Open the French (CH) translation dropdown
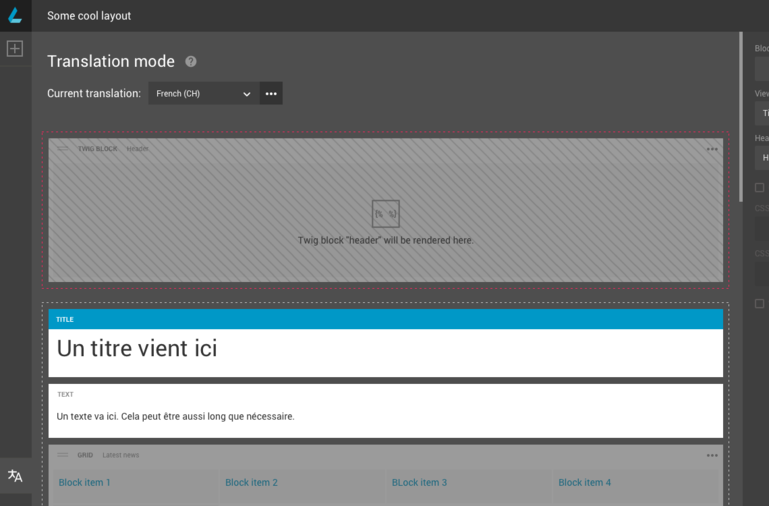Image resolution: width=769 pixels, height=506 pixels. 204,94
